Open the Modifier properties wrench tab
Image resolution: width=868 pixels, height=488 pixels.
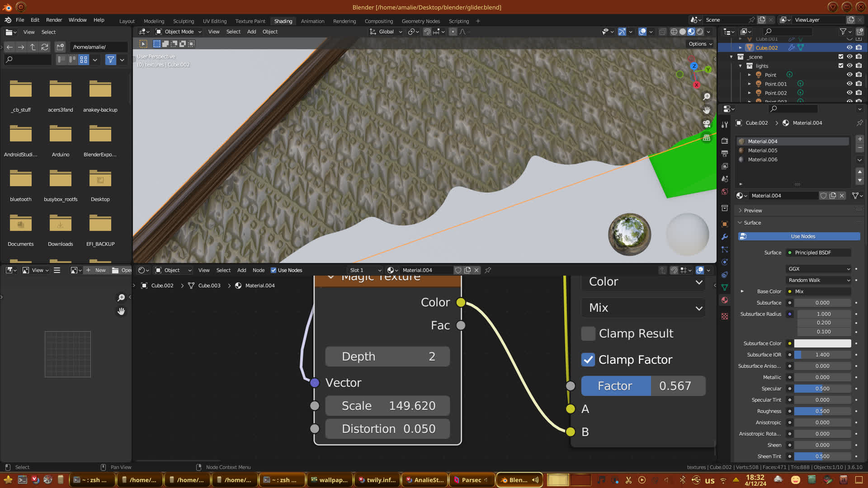click(x=725, y=237)
